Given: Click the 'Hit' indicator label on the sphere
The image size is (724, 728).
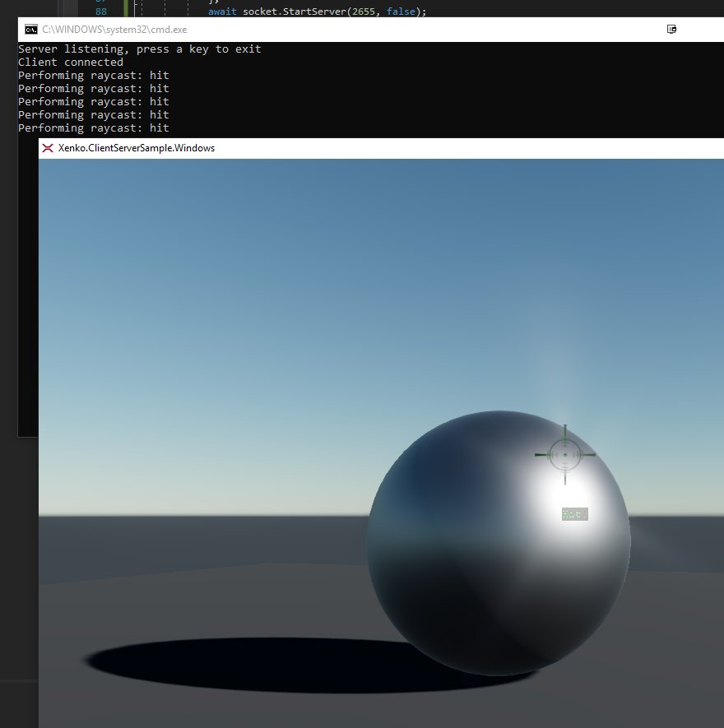Looking at the screenshot, I should (573, 512).
